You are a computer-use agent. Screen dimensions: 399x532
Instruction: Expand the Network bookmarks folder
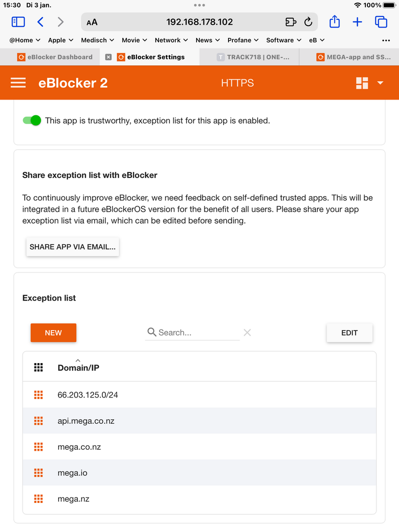click(x=171, y=40)
